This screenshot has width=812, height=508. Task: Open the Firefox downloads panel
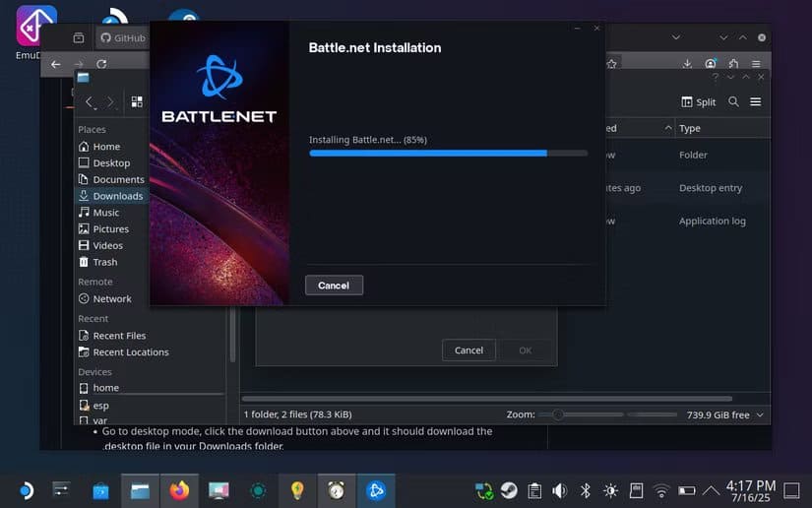click(687, 64)
